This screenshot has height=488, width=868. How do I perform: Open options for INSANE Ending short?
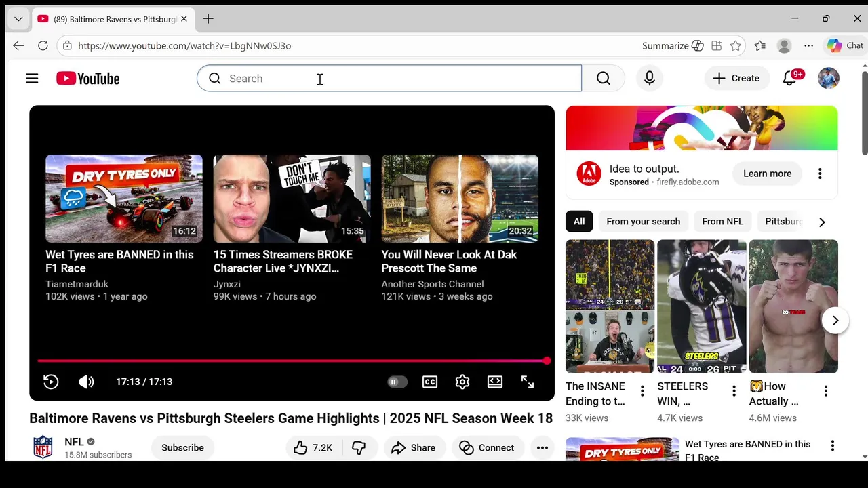click(642, 391)
